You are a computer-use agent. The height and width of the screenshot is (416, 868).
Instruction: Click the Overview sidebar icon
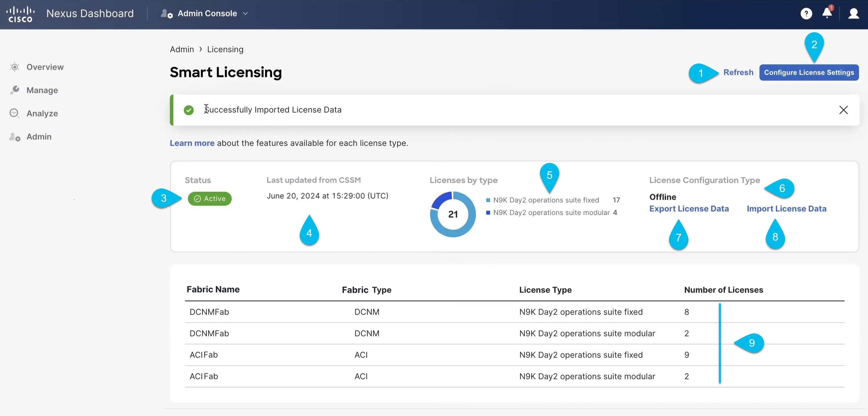click(x=14, y=67)
